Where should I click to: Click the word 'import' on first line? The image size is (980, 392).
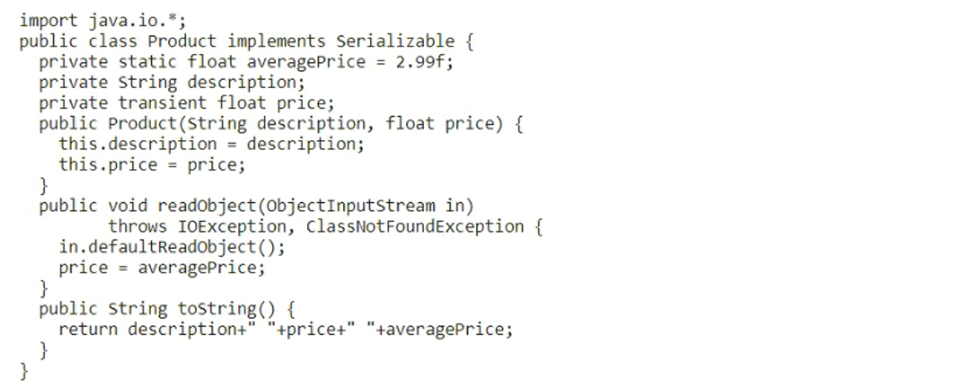pyautogui.click(x=49, y=20)
